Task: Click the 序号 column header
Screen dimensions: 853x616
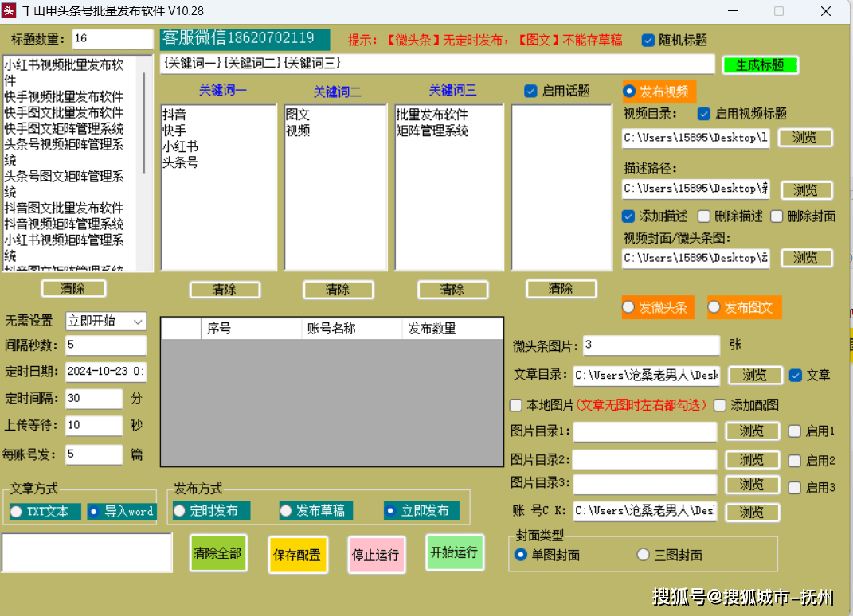Action: 252,329
